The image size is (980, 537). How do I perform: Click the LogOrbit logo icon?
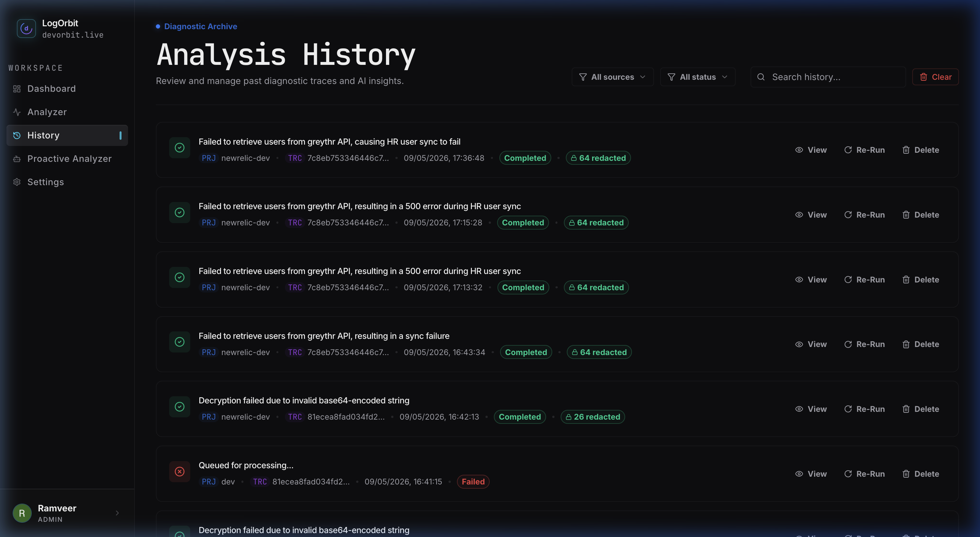click(26, 29)
